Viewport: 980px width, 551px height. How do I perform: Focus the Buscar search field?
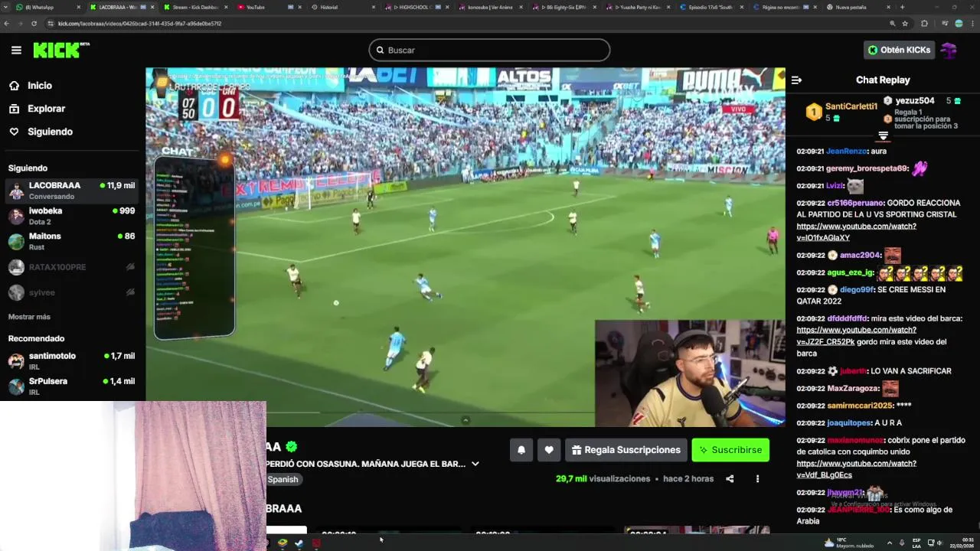click(x=489, y=51)
